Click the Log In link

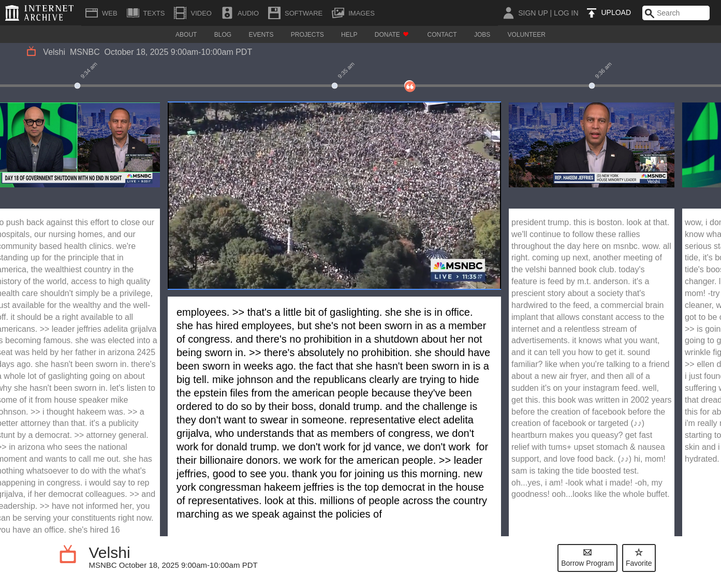(566, 13)
